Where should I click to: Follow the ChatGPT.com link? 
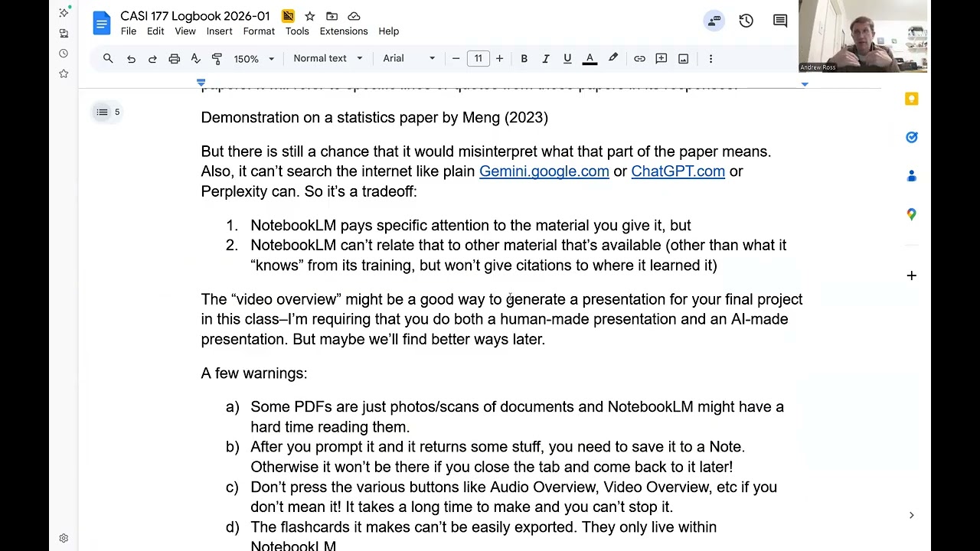pos(678,171)
